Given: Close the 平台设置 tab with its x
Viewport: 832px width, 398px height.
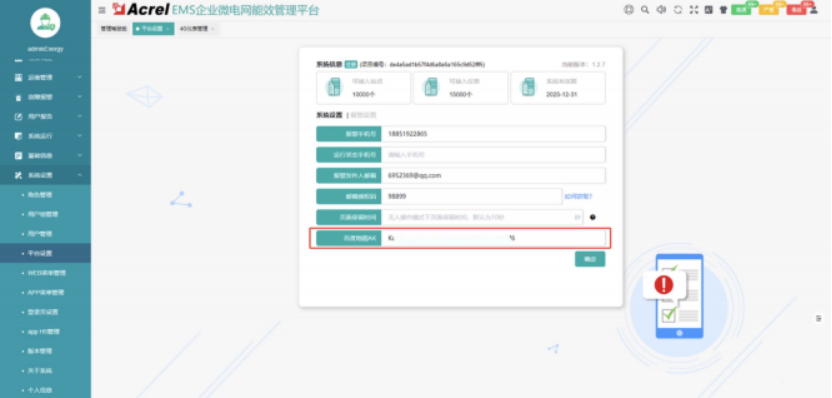Looking at the screenshot, I should (167, 29).
